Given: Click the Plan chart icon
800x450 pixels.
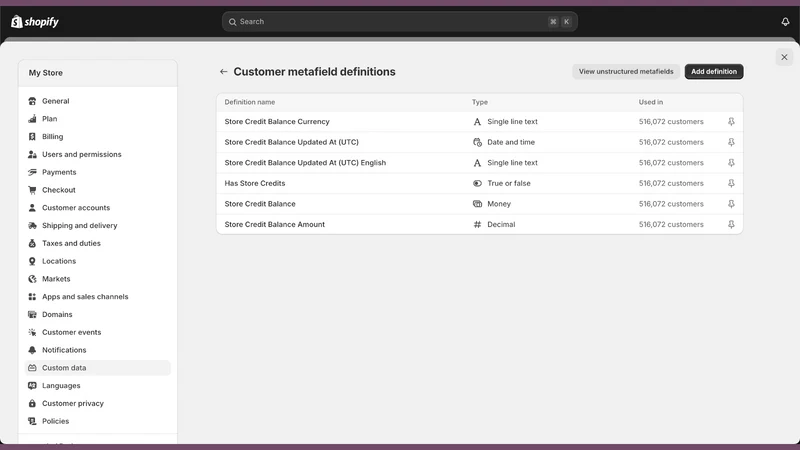Looking at the screenshot, I should [32, 119].
